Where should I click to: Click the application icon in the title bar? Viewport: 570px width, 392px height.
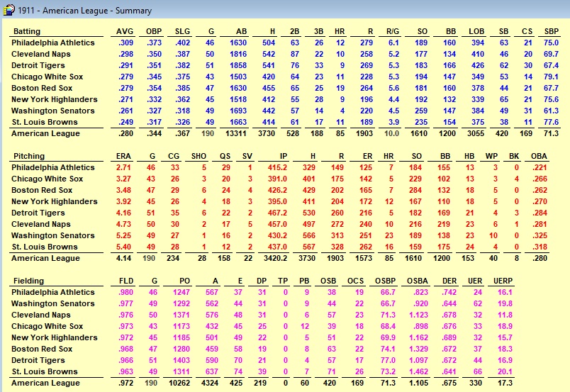pyautogui.click(x=9, y=10)
